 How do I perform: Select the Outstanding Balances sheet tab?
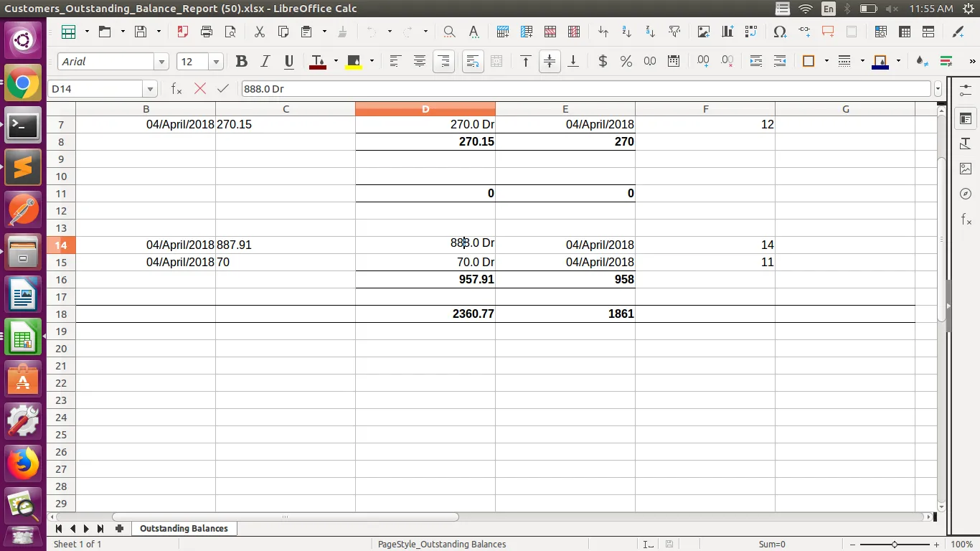pyautogui.click(x=184, y=529)
